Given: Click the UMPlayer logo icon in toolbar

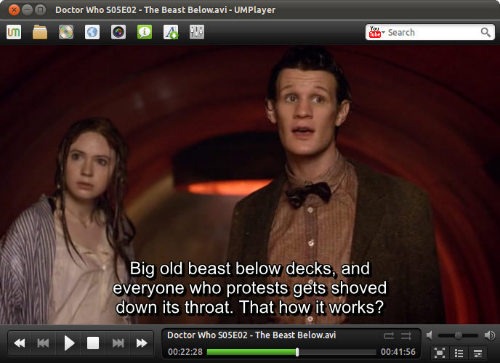Looking at the screenshot, I should coord(14,32).
